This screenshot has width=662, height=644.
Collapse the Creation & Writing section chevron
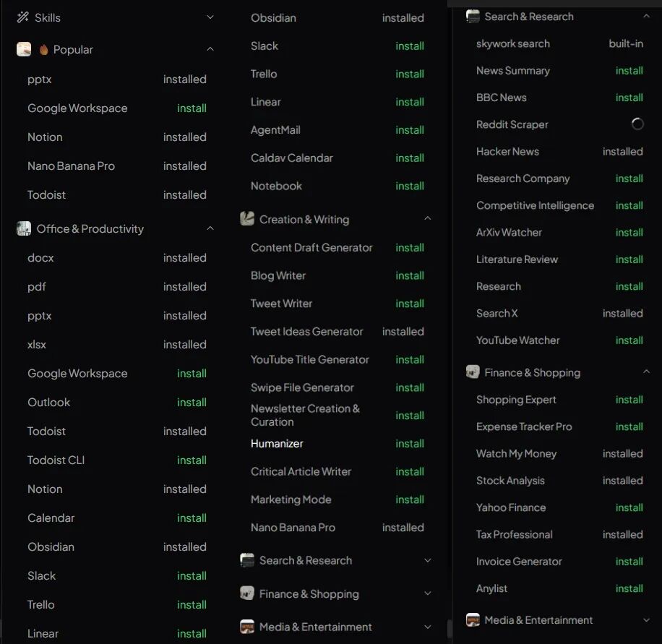[427, 219]
